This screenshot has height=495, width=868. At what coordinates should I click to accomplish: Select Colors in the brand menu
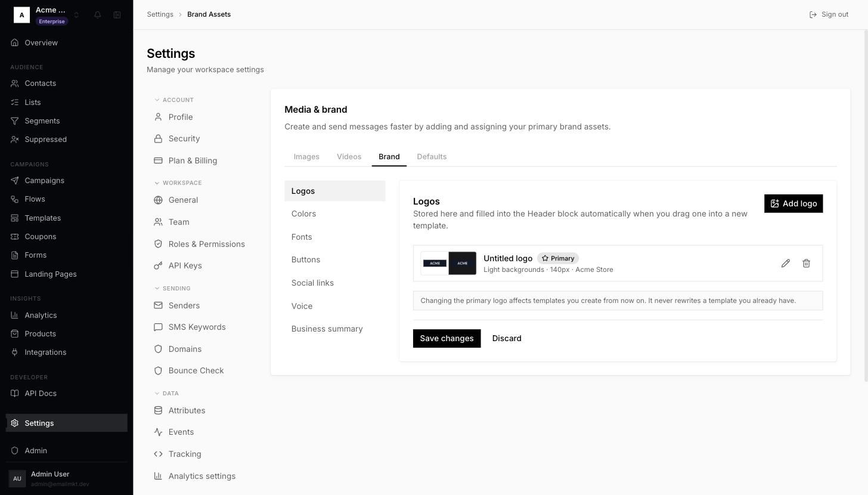click(x=335, y=214)
